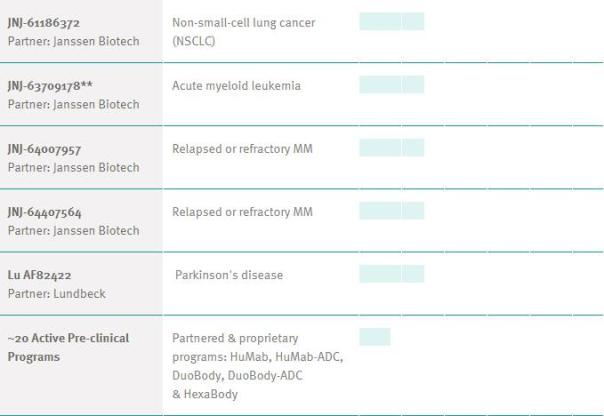The image size is (604, 416).
Task: Select ~20 Active Pre-clinical Programs heading
Action: pos(68,347)
